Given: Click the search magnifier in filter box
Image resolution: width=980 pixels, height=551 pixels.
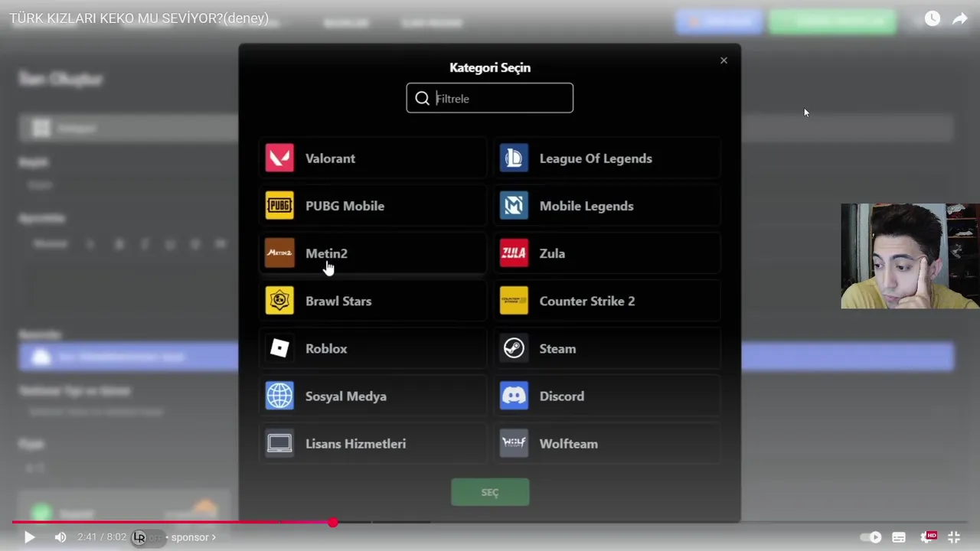Looking at the screenshot, I should [422, 98].
